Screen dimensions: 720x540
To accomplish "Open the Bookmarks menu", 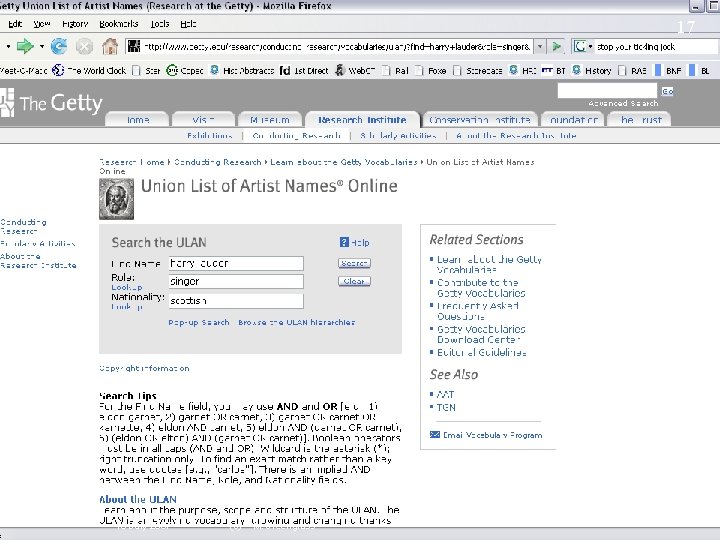I will [118, 24].
